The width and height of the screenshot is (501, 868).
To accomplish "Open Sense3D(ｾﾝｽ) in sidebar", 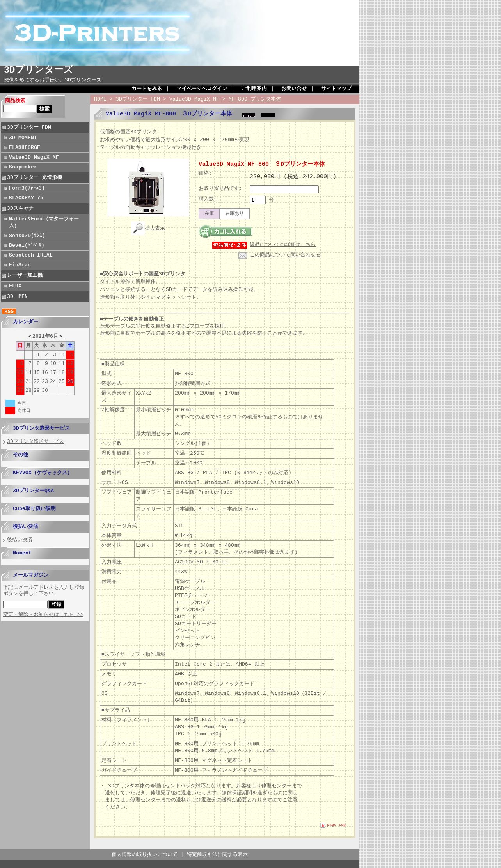I will [45, 236].
